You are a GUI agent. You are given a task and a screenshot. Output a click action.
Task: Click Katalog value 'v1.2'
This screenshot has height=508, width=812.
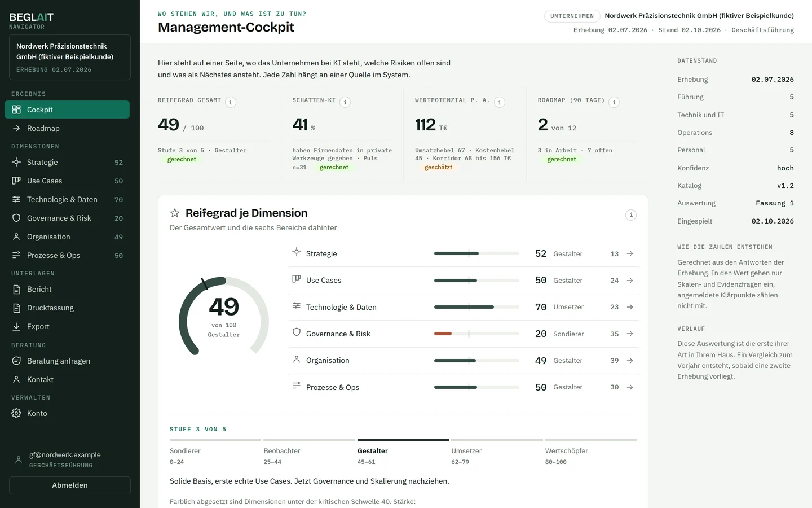[x=785, y=186]
